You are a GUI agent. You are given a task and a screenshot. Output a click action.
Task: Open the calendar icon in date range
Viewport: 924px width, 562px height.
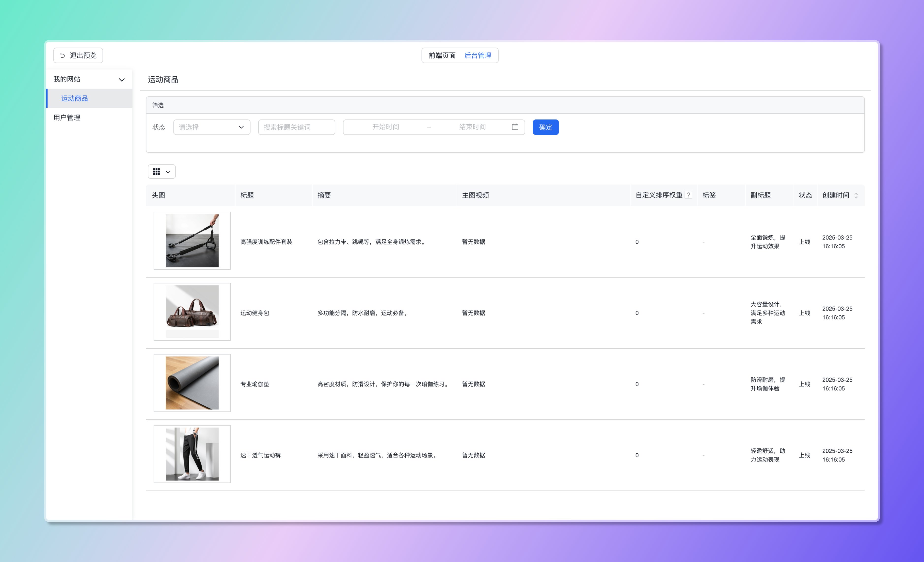(x=515, y=127)
